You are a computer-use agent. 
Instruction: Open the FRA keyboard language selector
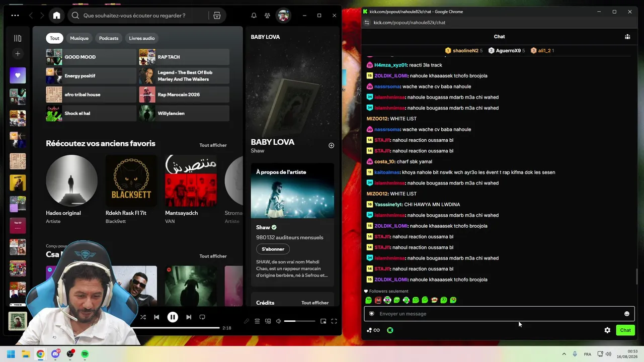(588, 354)
